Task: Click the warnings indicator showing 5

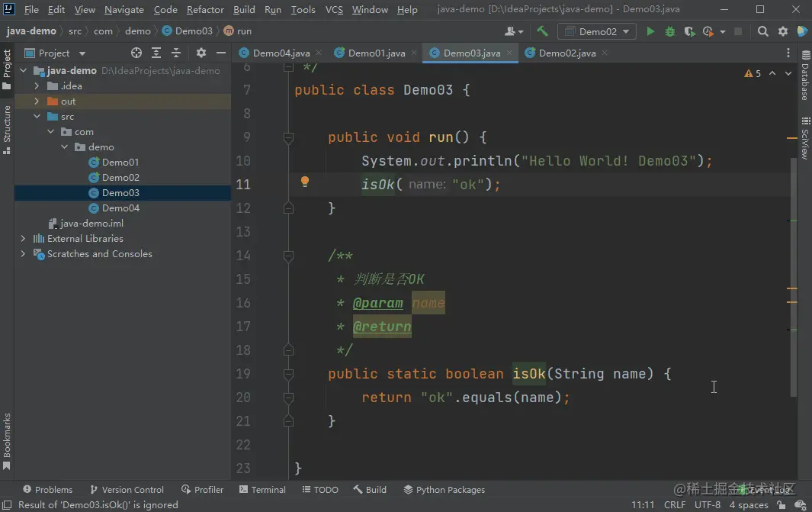Action: (753, 73)
